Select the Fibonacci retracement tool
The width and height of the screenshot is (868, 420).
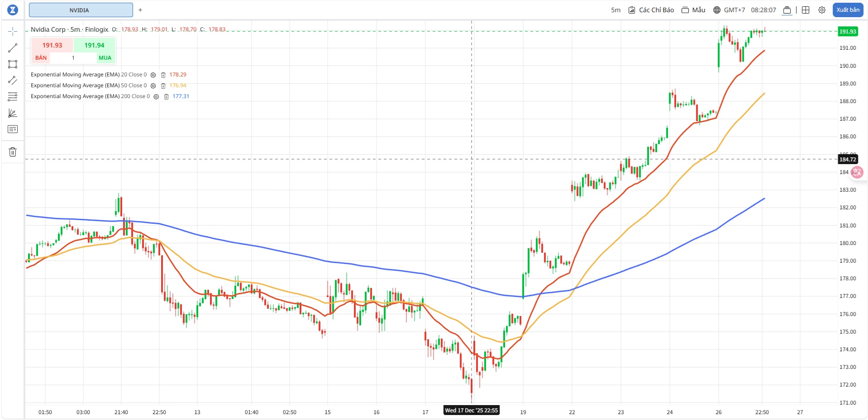point(13,97)
